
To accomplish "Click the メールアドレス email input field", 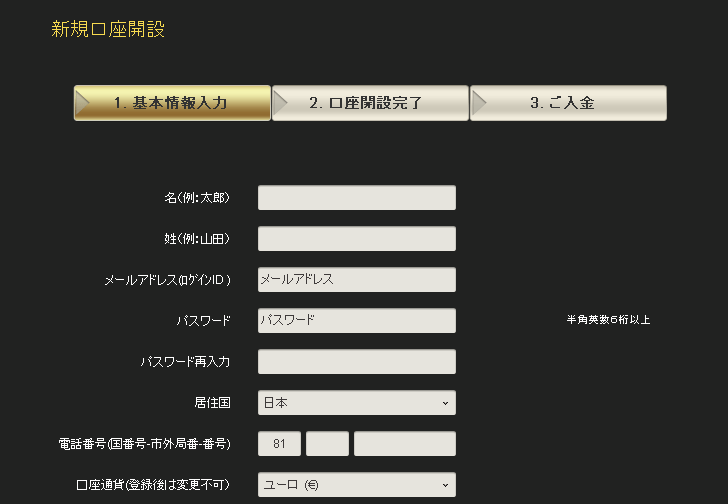I will [357, 279].
